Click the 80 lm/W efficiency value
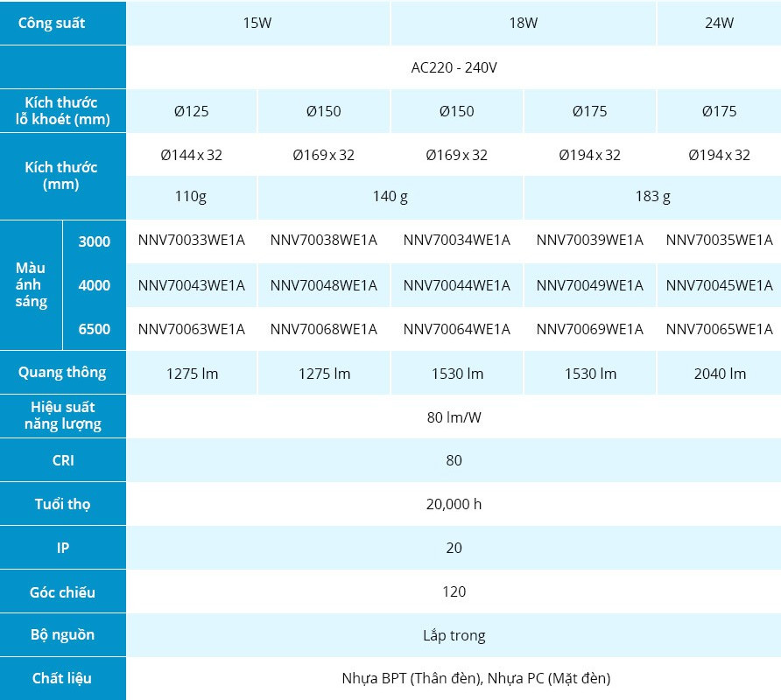The image size is (781, 700). coord(454,417)
